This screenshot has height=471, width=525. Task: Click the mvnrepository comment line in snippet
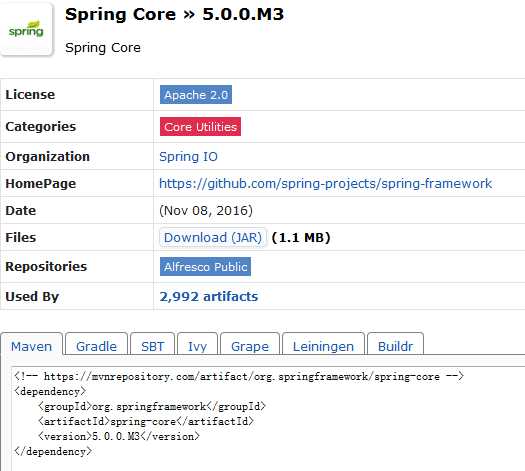tap(239, 377)
